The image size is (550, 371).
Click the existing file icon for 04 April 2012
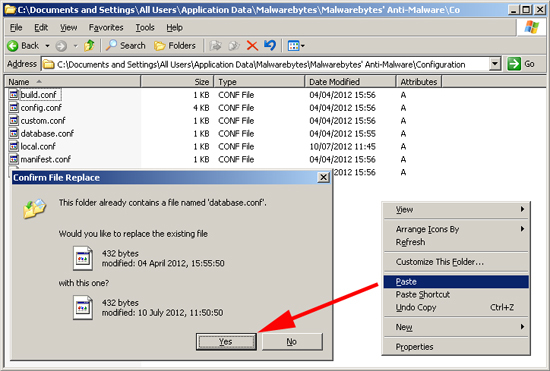click(83, 258)
